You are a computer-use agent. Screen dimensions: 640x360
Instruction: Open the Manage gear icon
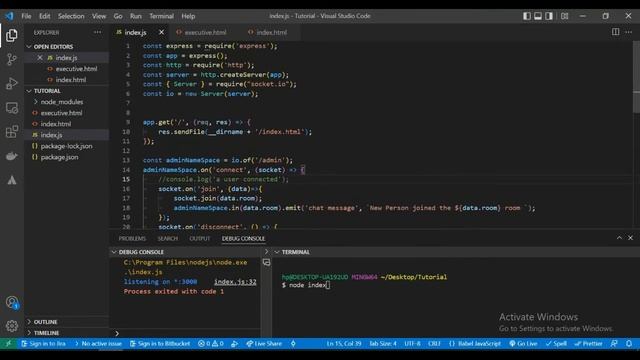11,326
